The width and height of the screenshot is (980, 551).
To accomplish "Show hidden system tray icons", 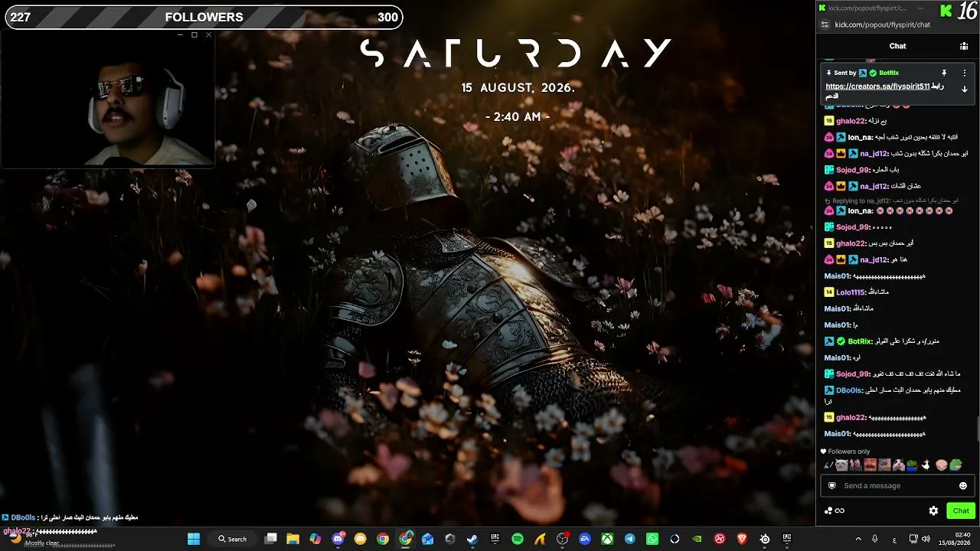I will [858, 539].
